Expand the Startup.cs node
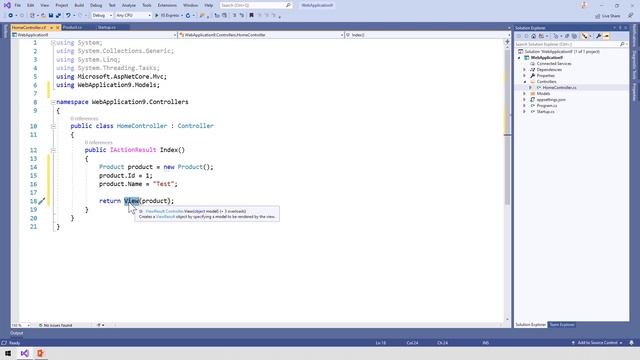The height and width of the screenshot is (360, 640). (x=524, y=112)
